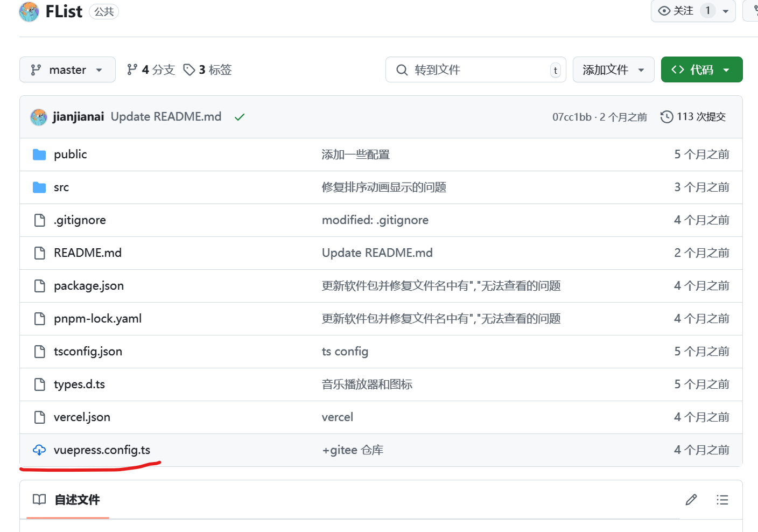
Task: Expand the 添加文件 dropdown
Action: (613, 70)
